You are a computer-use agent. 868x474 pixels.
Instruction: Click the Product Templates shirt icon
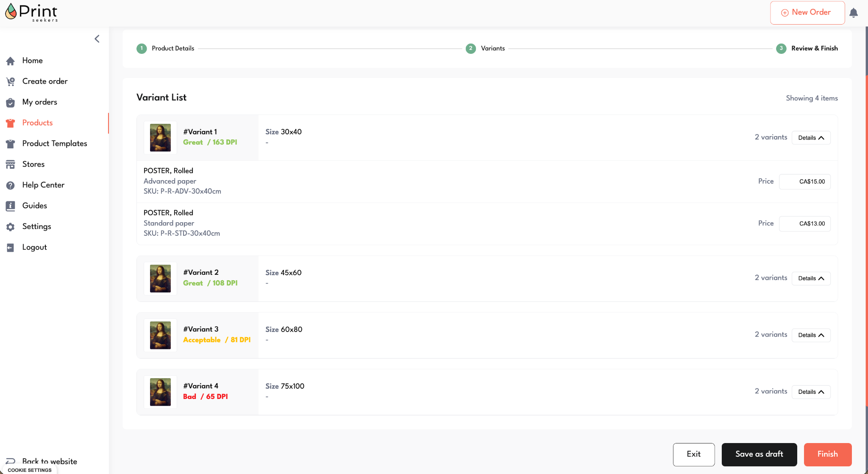[11, 144]
